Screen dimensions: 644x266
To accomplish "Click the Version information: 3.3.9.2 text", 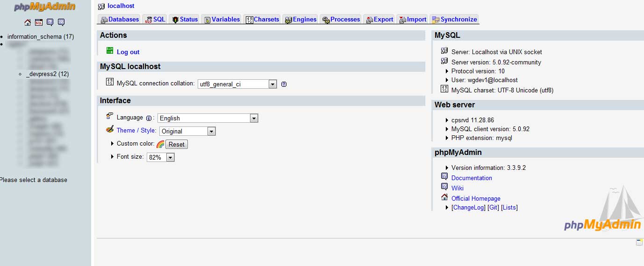I will [x=488, y=168].
